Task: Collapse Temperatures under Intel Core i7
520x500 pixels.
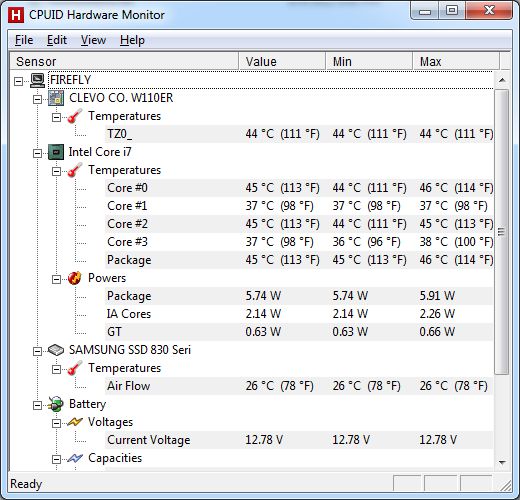Action: click(x=56, y=171)
